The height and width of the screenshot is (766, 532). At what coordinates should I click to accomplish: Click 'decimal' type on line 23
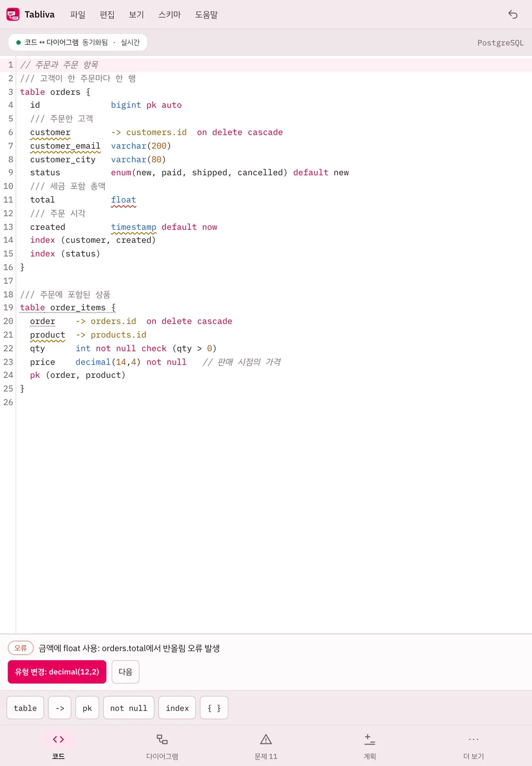point(93,362)
